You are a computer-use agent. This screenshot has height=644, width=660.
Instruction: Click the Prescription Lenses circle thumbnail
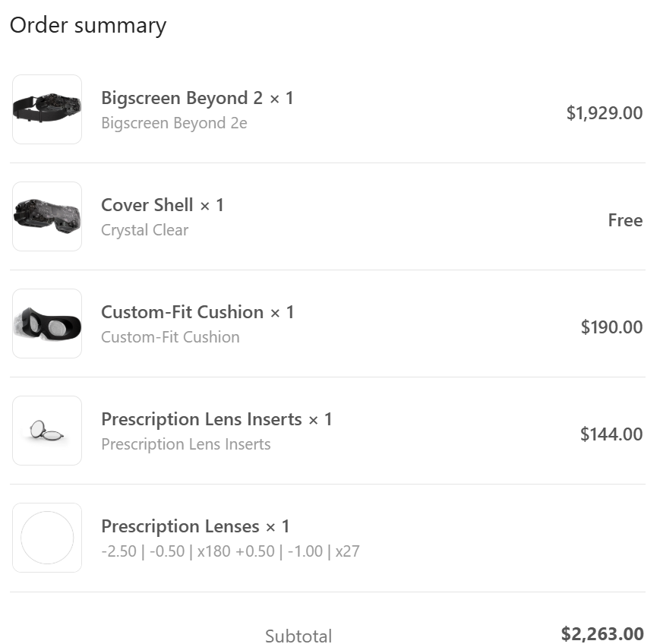pyautogui.click(x=47, y=538)
